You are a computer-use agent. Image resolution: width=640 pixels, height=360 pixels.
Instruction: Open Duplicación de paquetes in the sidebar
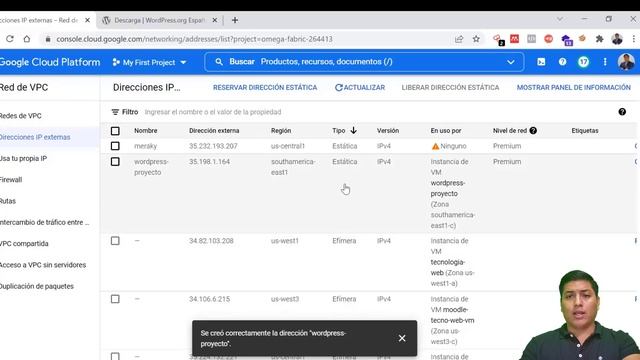[x=37, y=286]
